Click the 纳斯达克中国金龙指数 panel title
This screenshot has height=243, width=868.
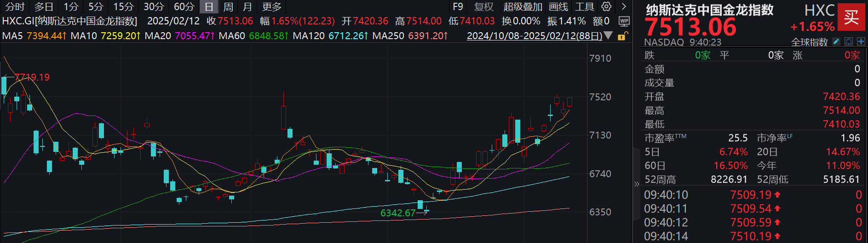pos(709,10)
